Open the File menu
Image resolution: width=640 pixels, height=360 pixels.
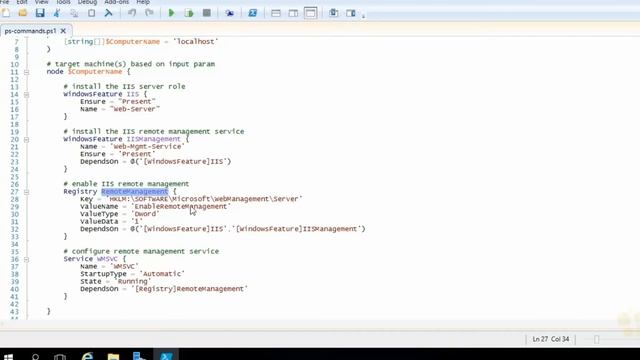pyautogui.click(x=4, y=2)
